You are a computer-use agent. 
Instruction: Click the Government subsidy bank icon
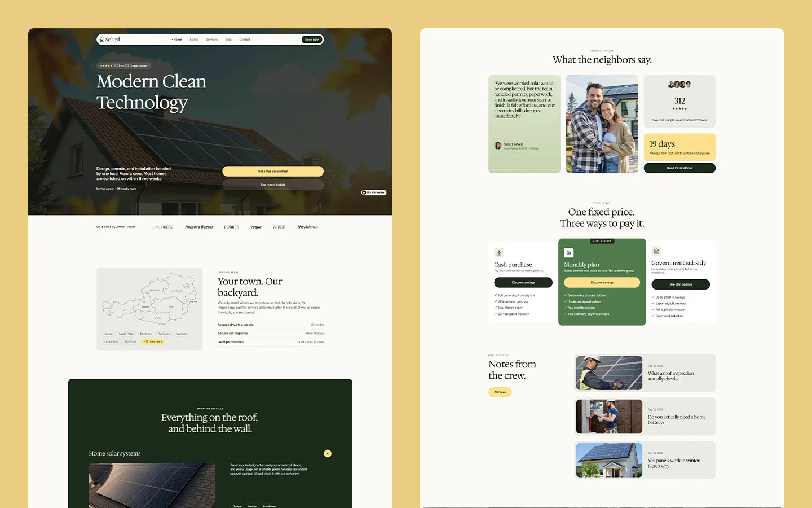pyautogui.click(x=656, y=251)
